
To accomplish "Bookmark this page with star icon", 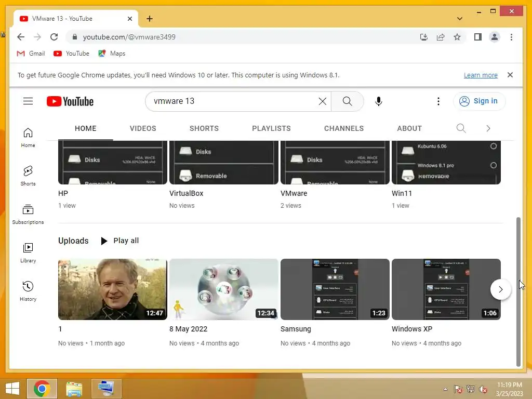I will [457, 37].
